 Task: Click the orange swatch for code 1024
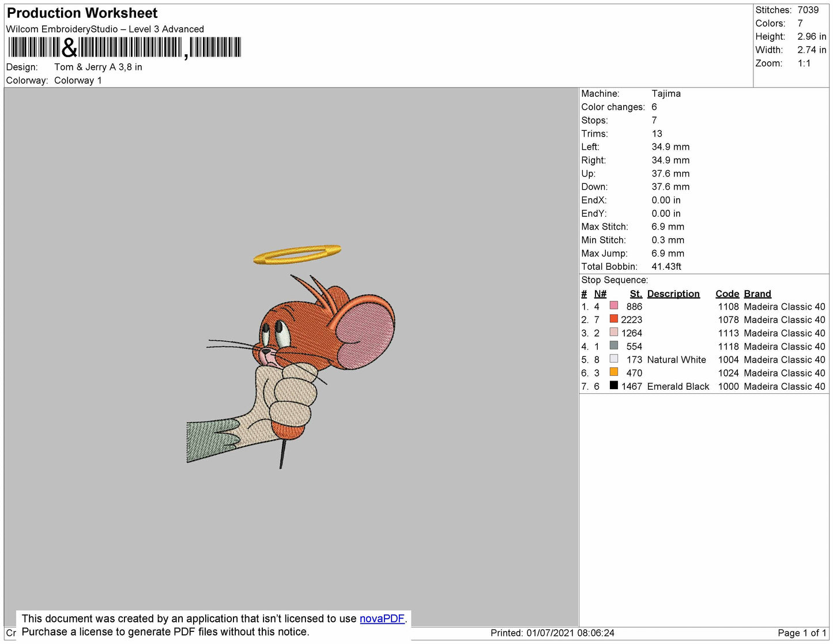tap(614, 372)
